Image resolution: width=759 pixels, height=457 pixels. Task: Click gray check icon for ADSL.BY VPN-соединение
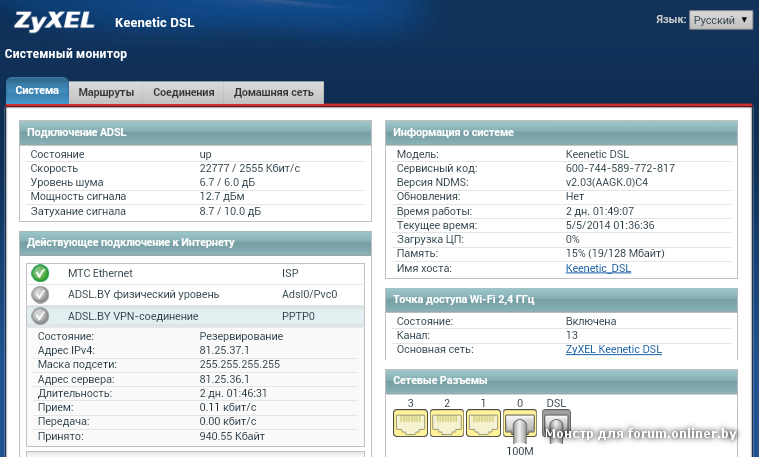pos(40,316)
